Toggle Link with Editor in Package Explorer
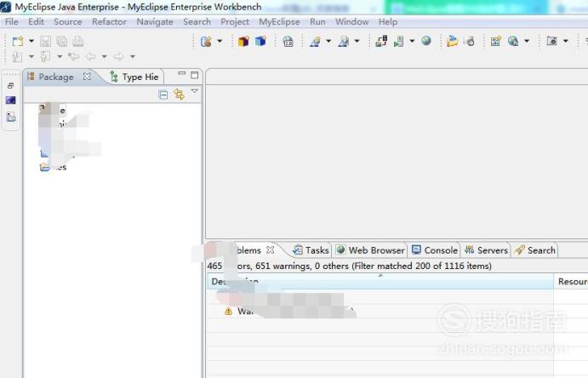588x378 pixels. (x=179, y=94)
